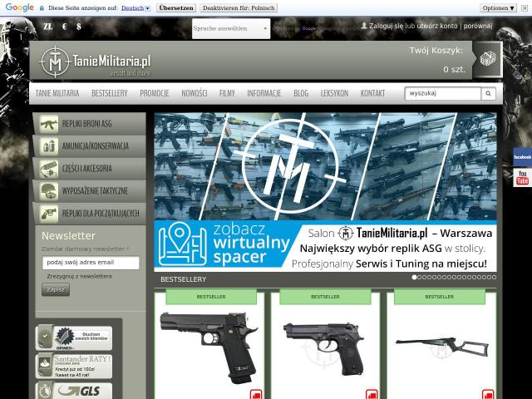Click the Santander RATY badge
The height and width of the screenshot is (399, 532).
(x=74, y=366)
